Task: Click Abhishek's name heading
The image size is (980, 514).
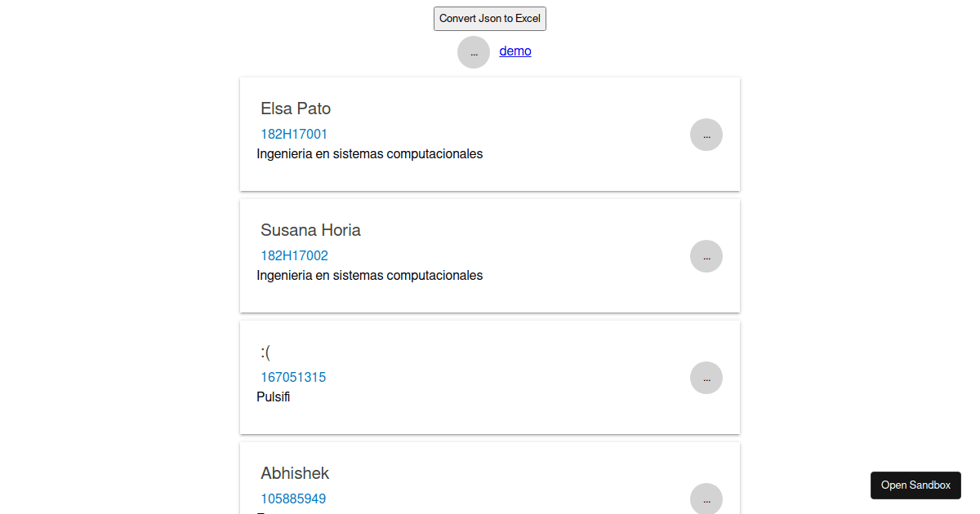Action: click(x=295, y=473)
